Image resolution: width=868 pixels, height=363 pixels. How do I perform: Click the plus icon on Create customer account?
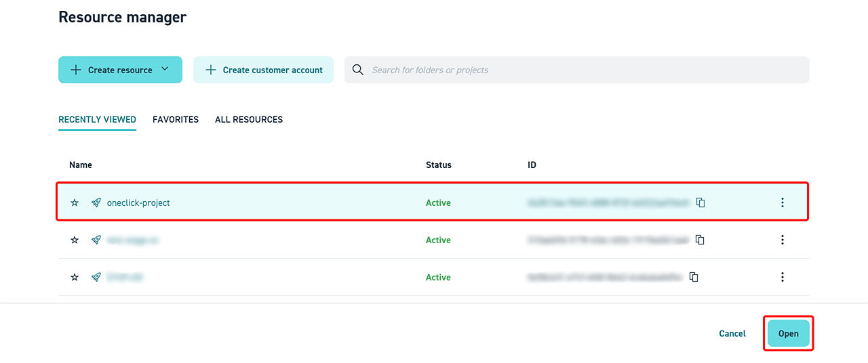(x=211, y=70)
